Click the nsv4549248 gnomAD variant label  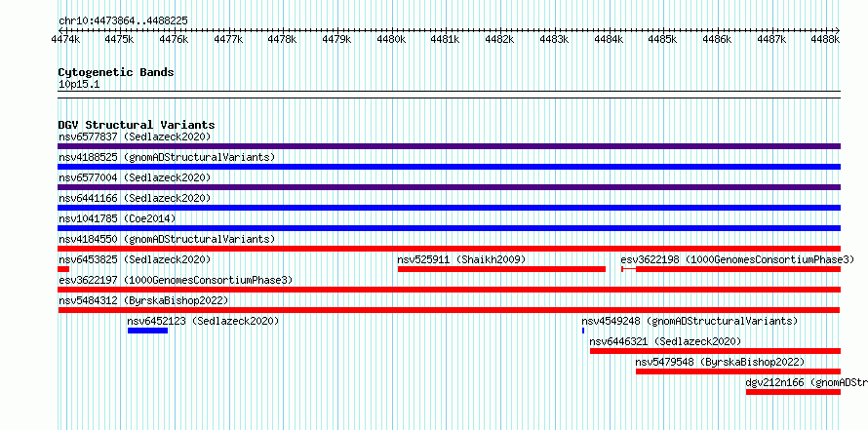(690, 321)
